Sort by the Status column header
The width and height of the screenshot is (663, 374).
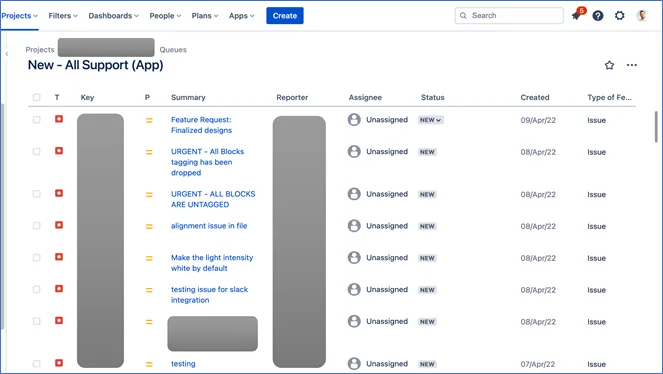coord(433,97)
